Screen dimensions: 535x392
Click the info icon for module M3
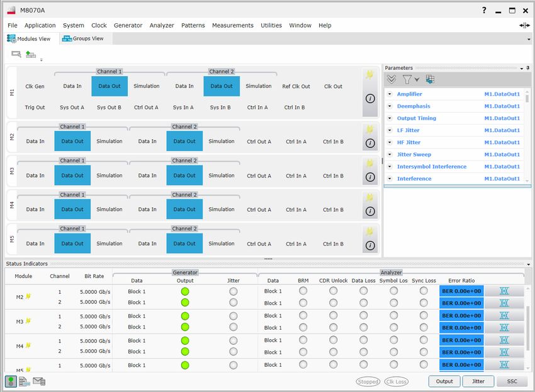coord(370,177)
